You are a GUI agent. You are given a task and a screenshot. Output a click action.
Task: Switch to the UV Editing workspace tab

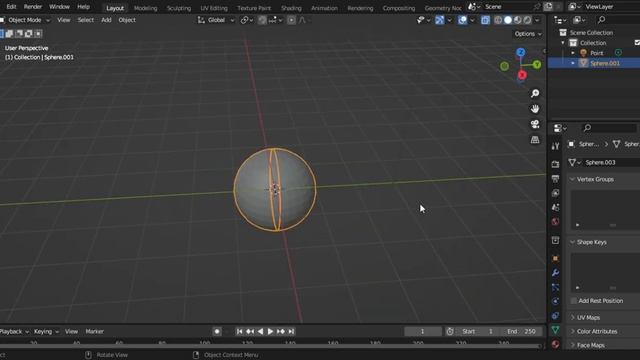[x=214, y=8]
